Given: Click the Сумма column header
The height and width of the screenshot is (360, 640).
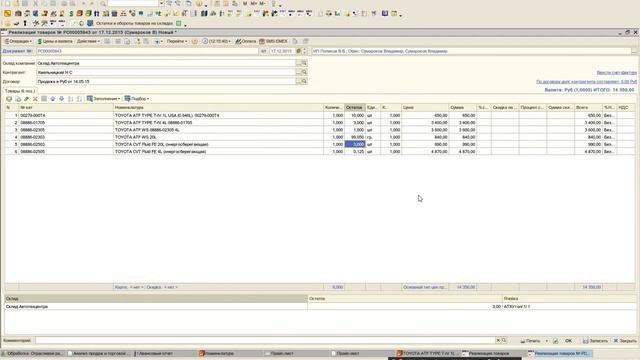Looking at the screenshot, I should point(462,107).
